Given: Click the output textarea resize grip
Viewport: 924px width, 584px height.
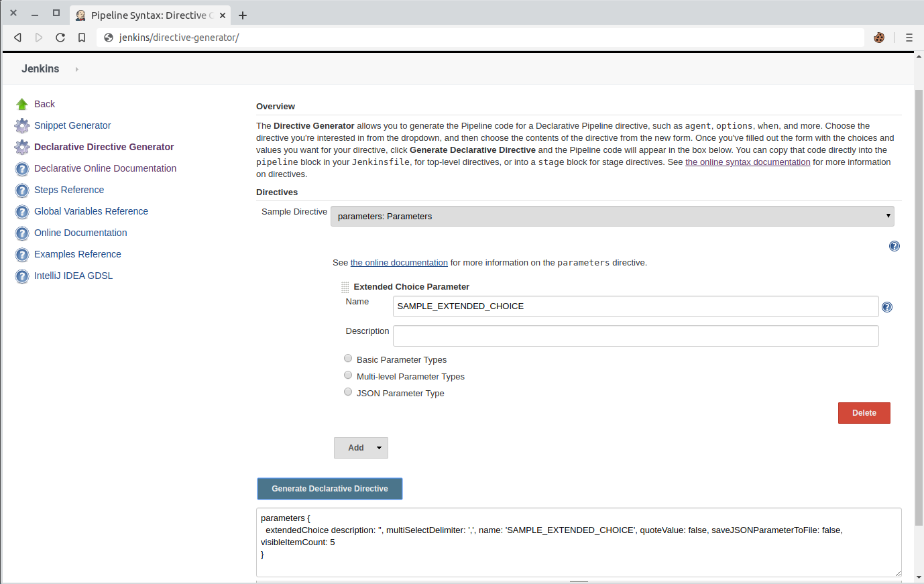Looking at the screenshot, I should [898, 573].
